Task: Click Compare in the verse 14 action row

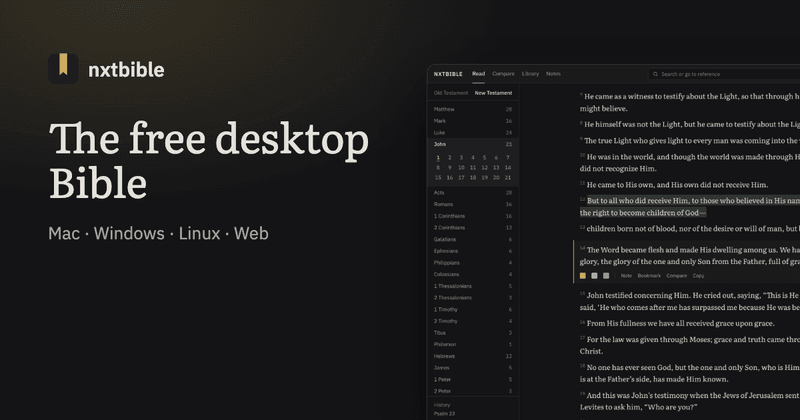Action: point(677,276)
